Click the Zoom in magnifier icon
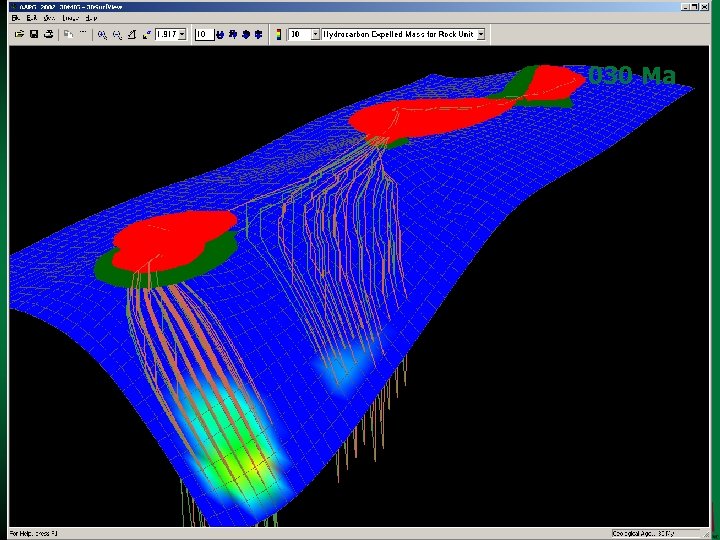Viewport: 720px width, 540px height. click(x=102, y=34)
